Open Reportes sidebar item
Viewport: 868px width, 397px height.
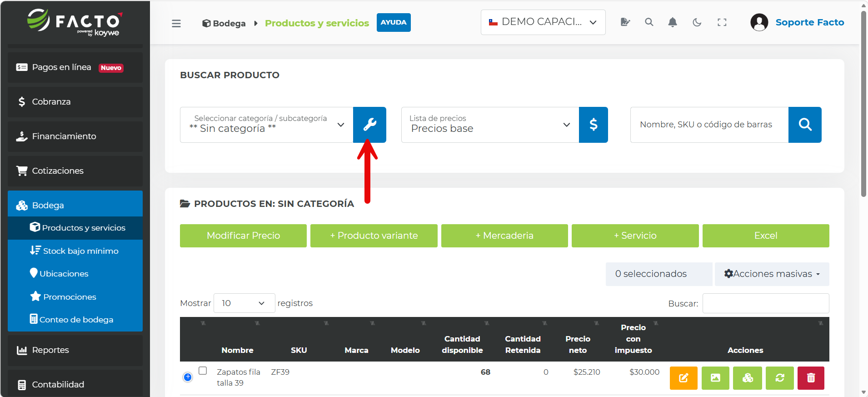[75, 350]
